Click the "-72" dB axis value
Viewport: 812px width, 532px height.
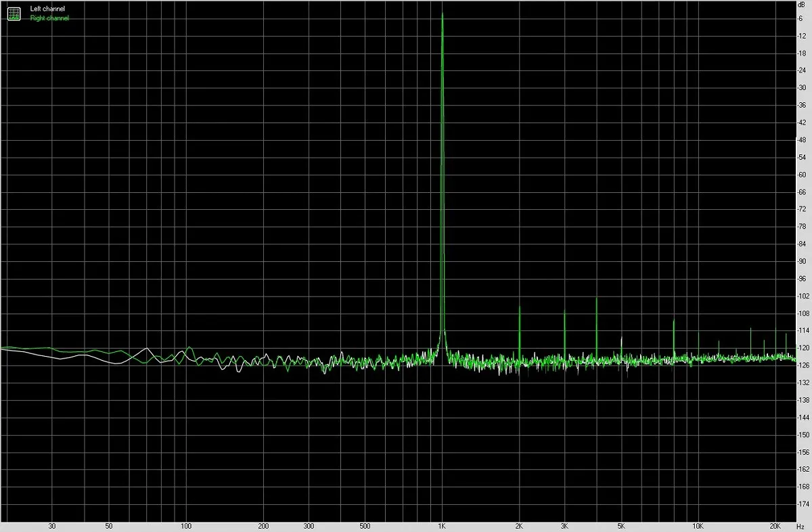[x=803, y=209]
